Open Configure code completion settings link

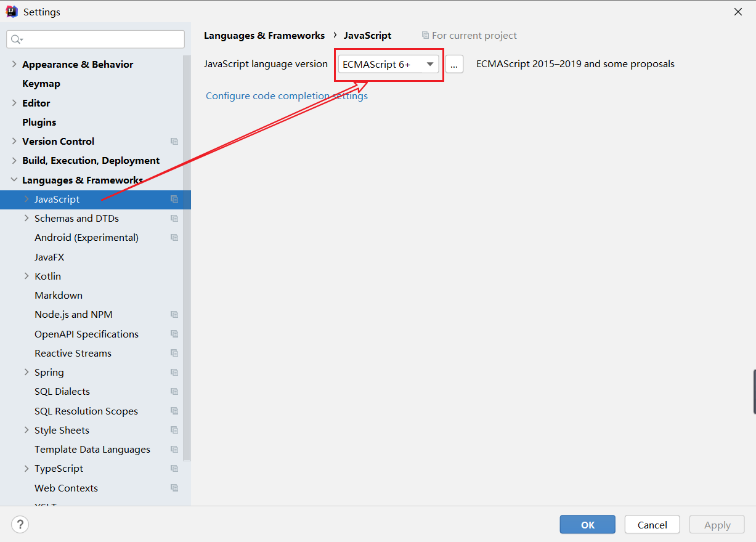(x=287, y=96)
